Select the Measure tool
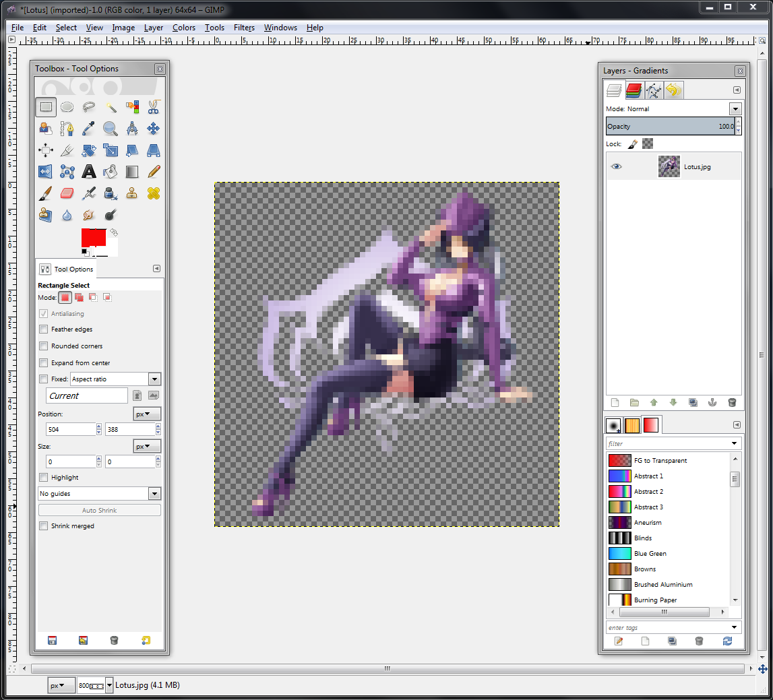The image size is (773, 700). point(132,129)
